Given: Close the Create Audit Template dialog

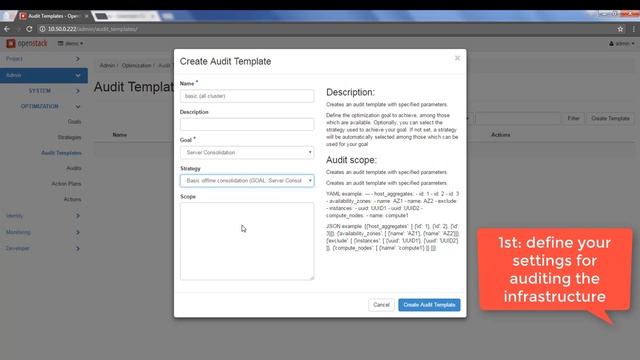Looking at the screenshot, I should (x=457, y=58).
